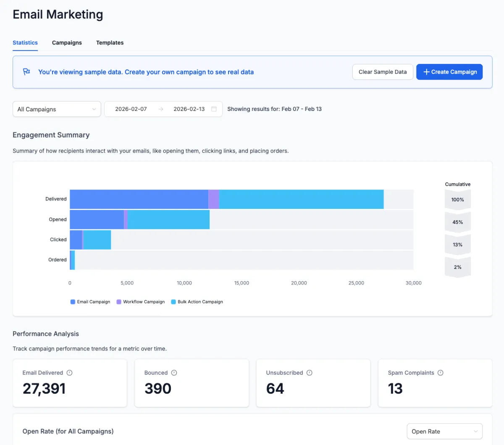The width and height of the screenshot is (504, 445).
Task: Click info icon beside Bounced
Action: [x=174, y=373]
